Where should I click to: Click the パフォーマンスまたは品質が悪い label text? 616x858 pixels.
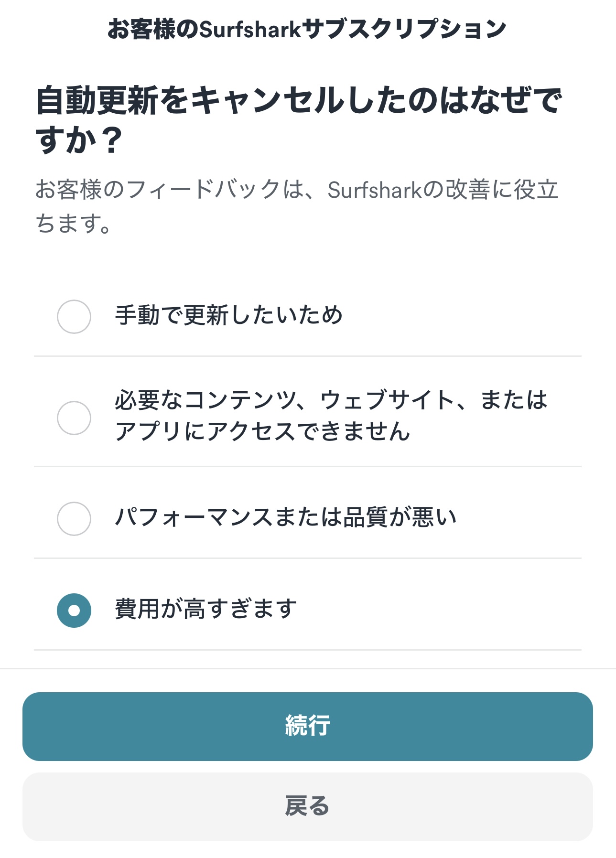tap(286, 518)
